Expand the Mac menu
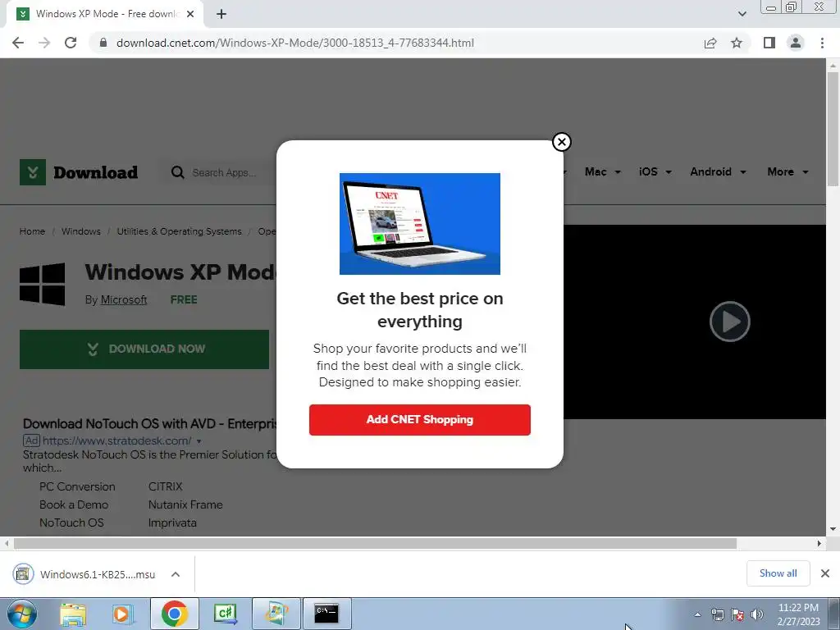840x630 pixels. (x=603, y=172)
